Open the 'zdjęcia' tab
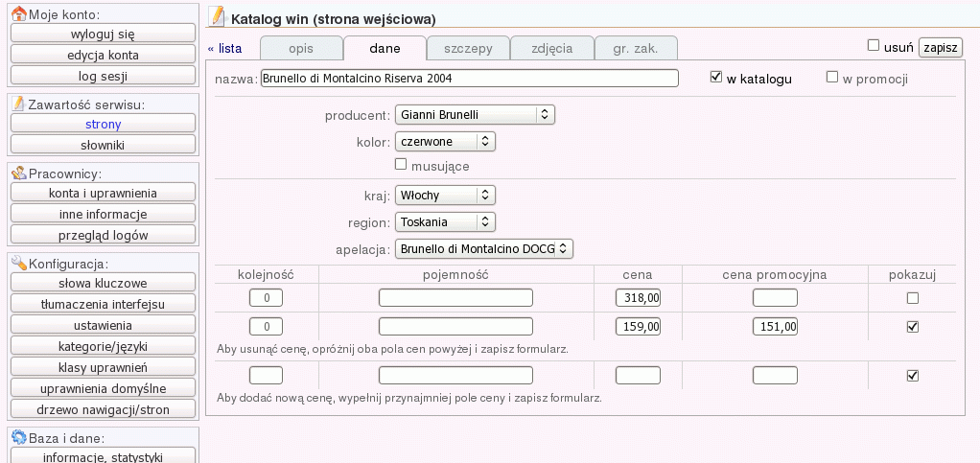The width and height of the screenshot is (980, 463). pos(550,48)
